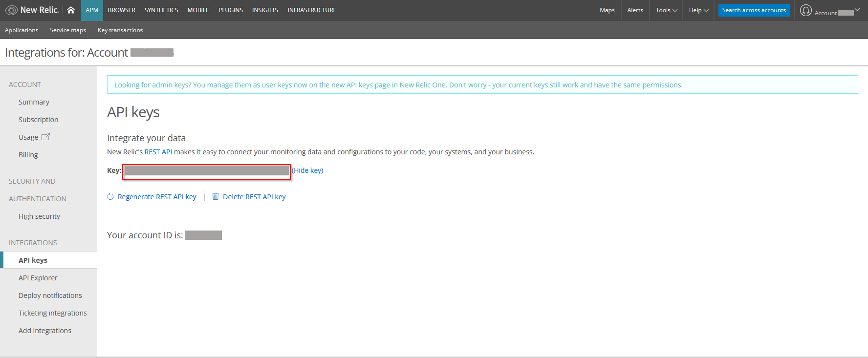Open the Usage sidebar link
The width and height of the screenshot is (868, 358).
pos(28,137)
